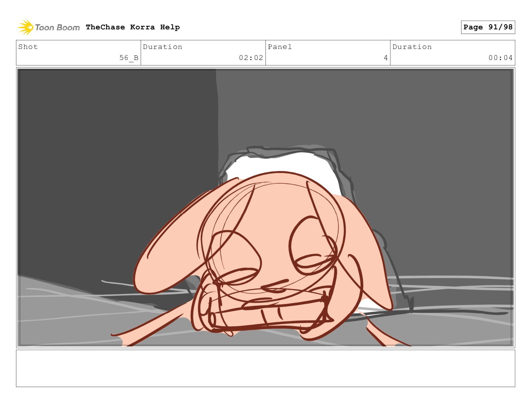Click the 'Panel' header label
The image size is (532, 411).
point(280,47)
